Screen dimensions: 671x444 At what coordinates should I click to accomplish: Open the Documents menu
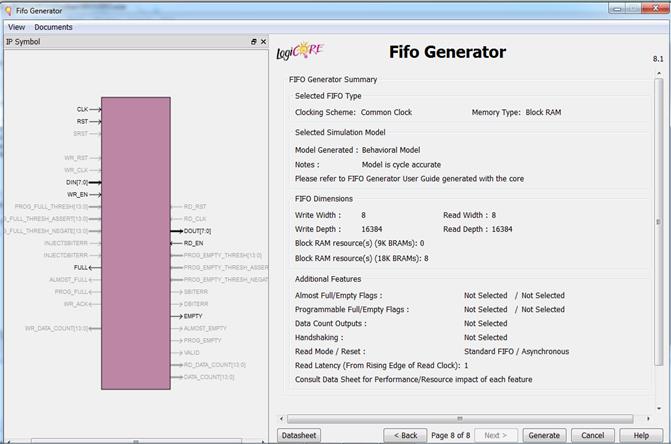click(x=53, y=27)
